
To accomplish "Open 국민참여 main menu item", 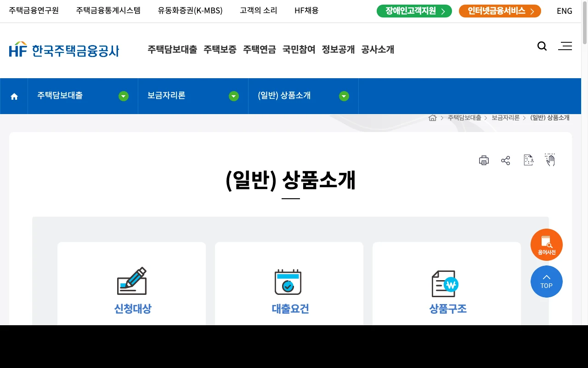I will pyautogui.click(x=299, y=49).
